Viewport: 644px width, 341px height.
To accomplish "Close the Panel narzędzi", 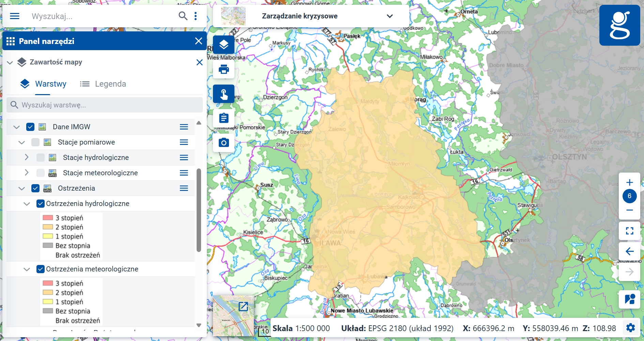I will tap(199, 41).
